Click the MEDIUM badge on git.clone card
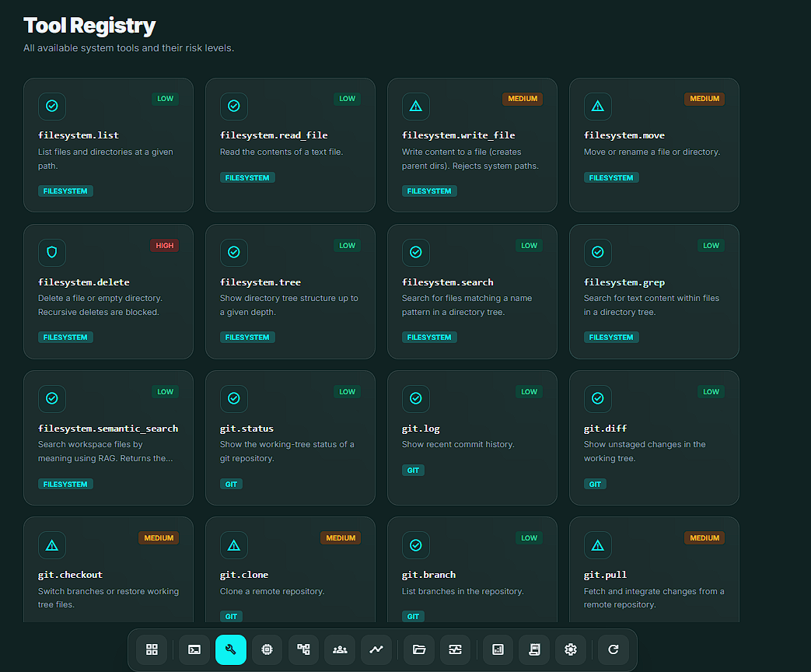Screen dimensions: 811x672 pos(341,538)
